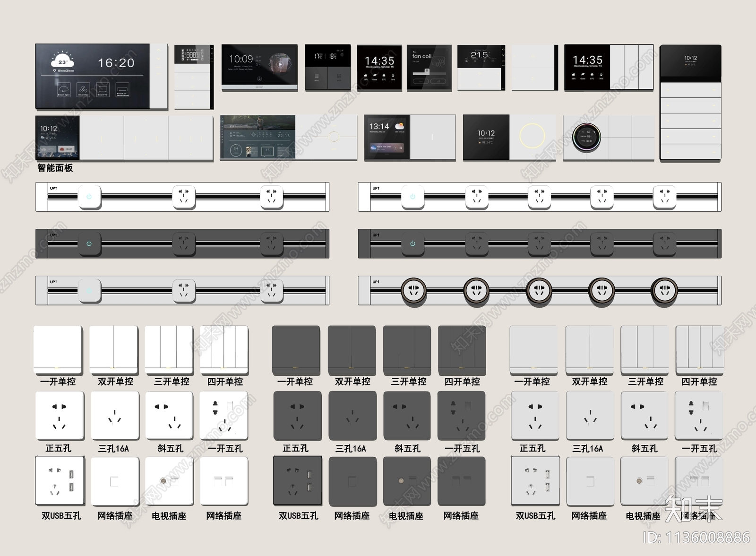Click the down chevron beside the 16:20 screen
The height and width of the screenshot is (556, 756).
(x=158, y=60)
